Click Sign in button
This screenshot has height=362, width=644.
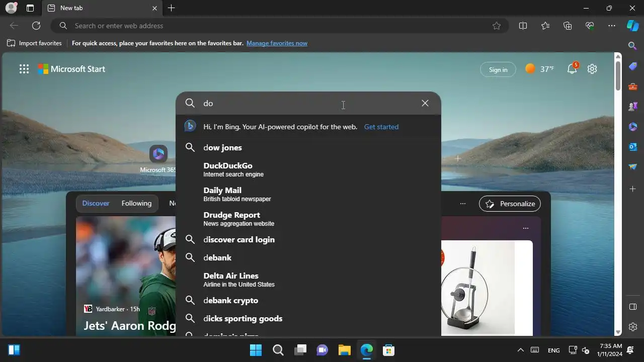click(x=498, y=69)
